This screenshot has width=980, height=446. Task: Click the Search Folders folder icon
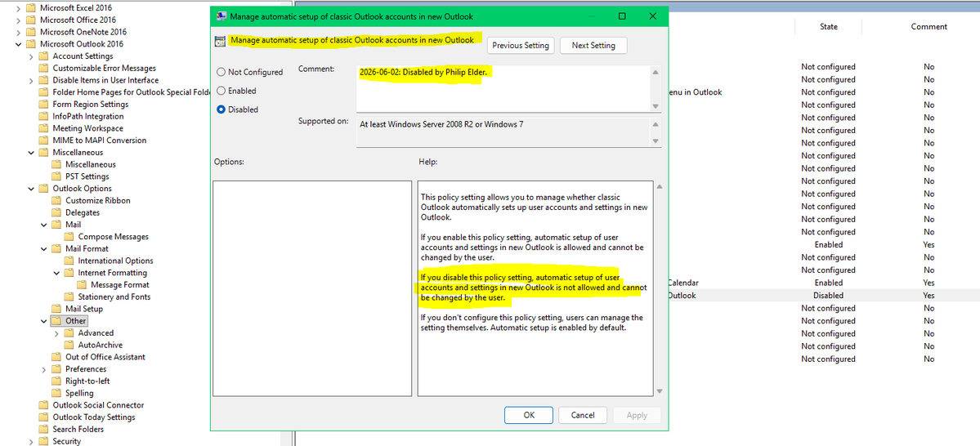[x=43, y=429]
